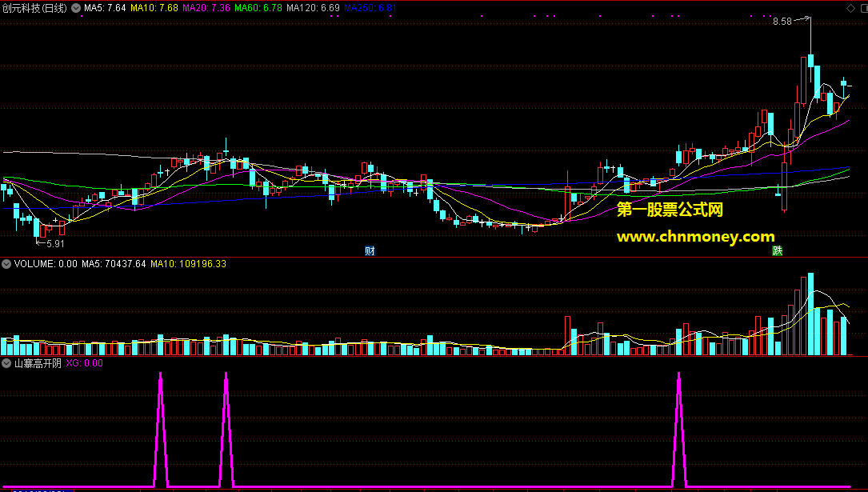Click the XG: 0.00 value
Viewport: 868px width, 492px height.
coord(84,363)
